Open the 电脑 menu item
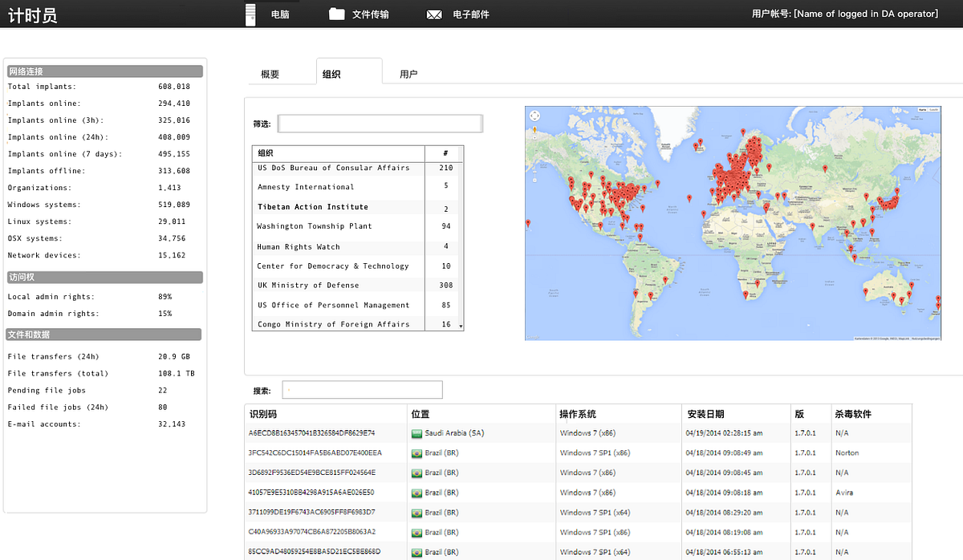963x560 pixels. [280, 14]
